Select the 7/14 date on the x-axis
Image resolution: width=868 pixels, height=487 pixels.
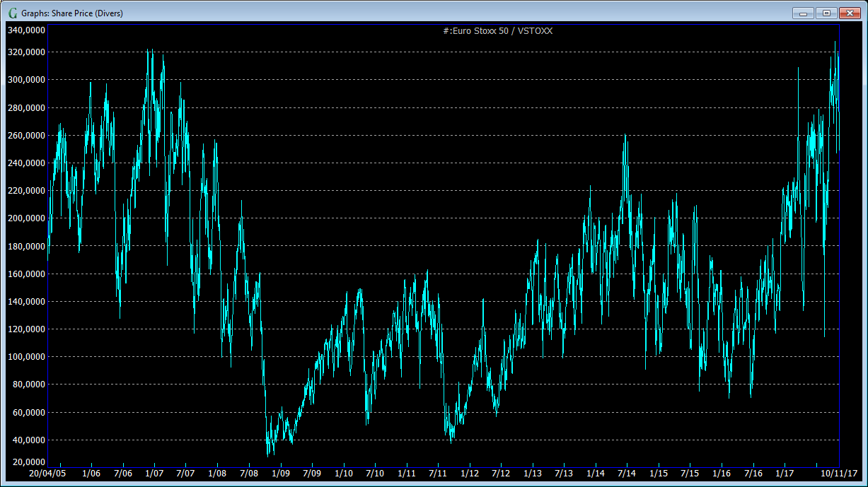point(627,473)
